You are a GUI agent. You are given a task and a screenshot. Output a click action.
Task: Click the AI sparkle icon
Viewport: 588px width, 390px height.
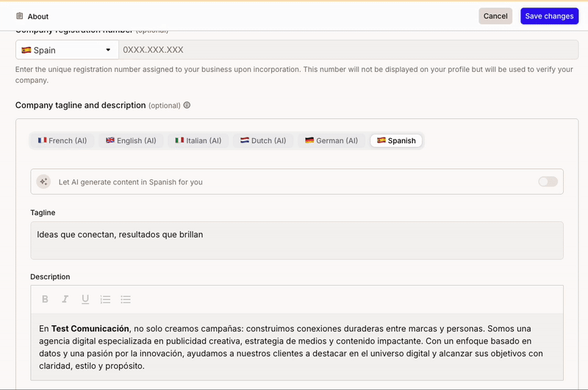43,181
